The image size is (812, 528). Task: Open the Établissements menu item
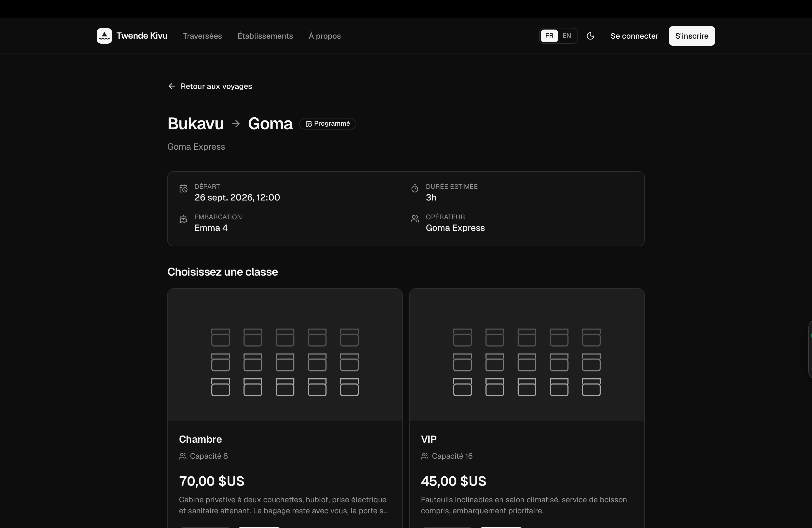pyautogui.click(x=265, y=36)
